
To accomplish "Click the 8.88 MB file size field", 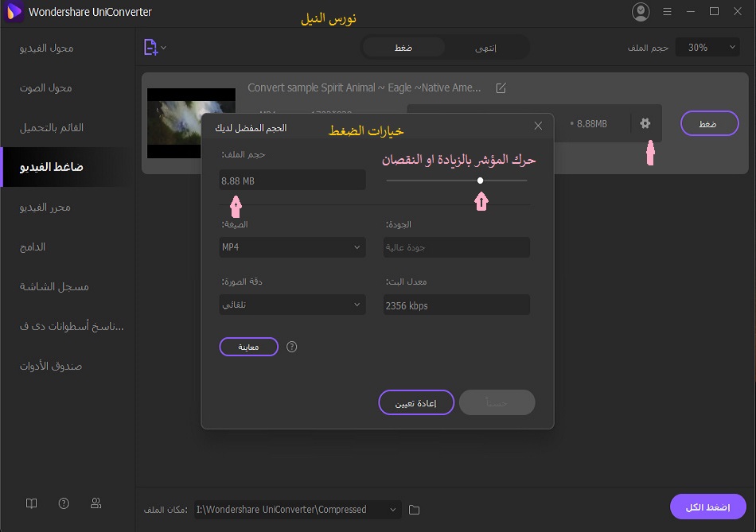I will pyautogui.click(x=293, y=181).
